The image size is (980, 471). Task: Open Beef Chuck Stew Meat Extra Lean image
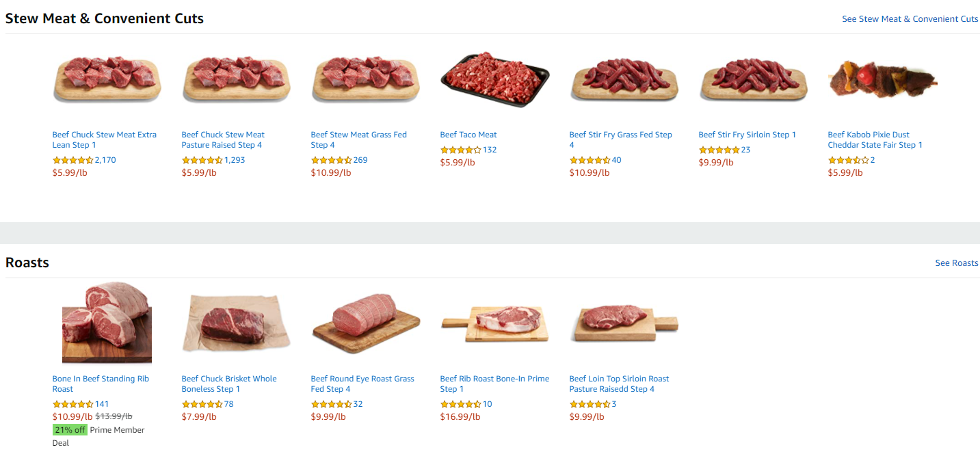coord(107,79)
